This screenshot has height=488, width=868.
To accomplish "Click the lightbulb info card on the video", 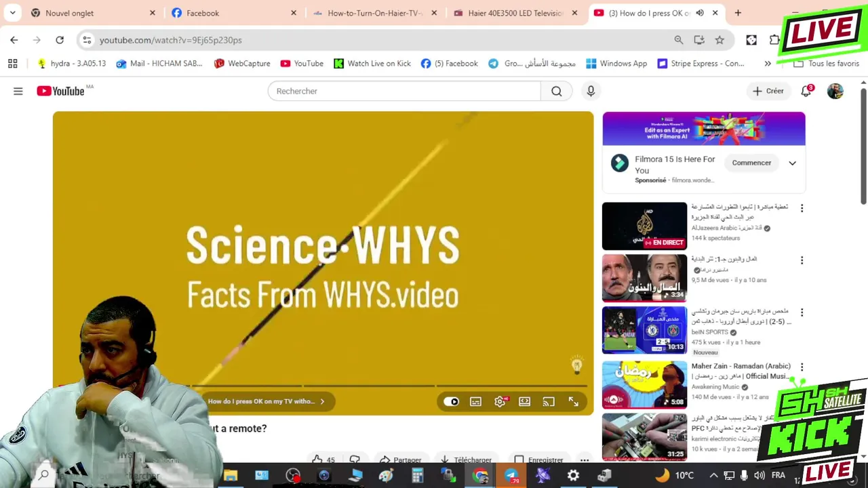I will point(576,365).
